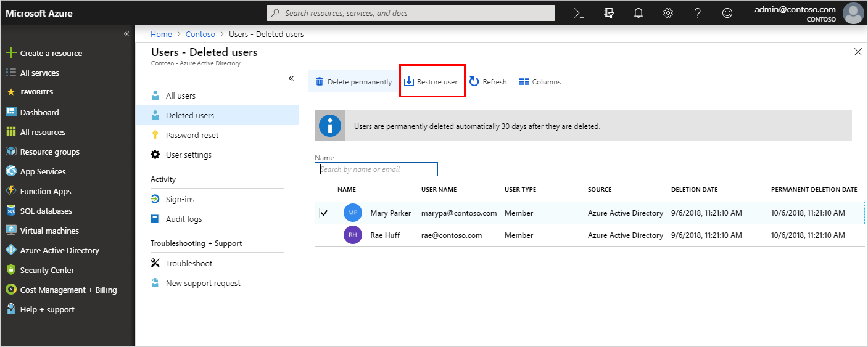
Task: Collapse the left Azure sidebar chevron
Action: point(126,34)
